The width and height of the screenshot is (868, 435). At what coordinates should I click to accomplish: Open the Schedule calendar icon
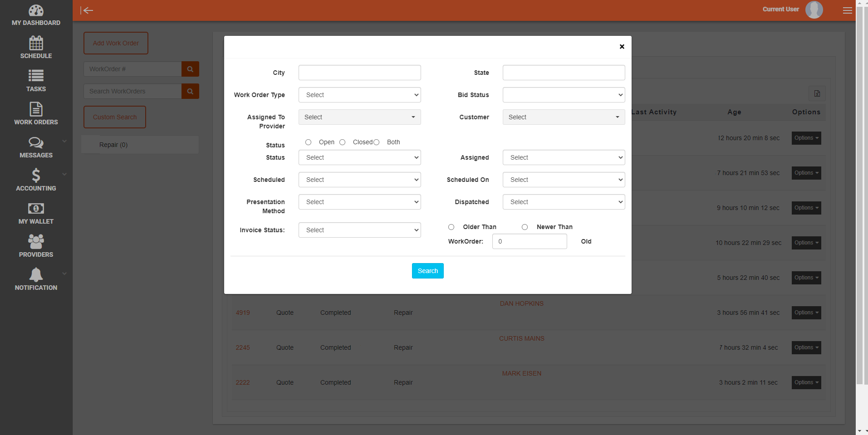36,44
